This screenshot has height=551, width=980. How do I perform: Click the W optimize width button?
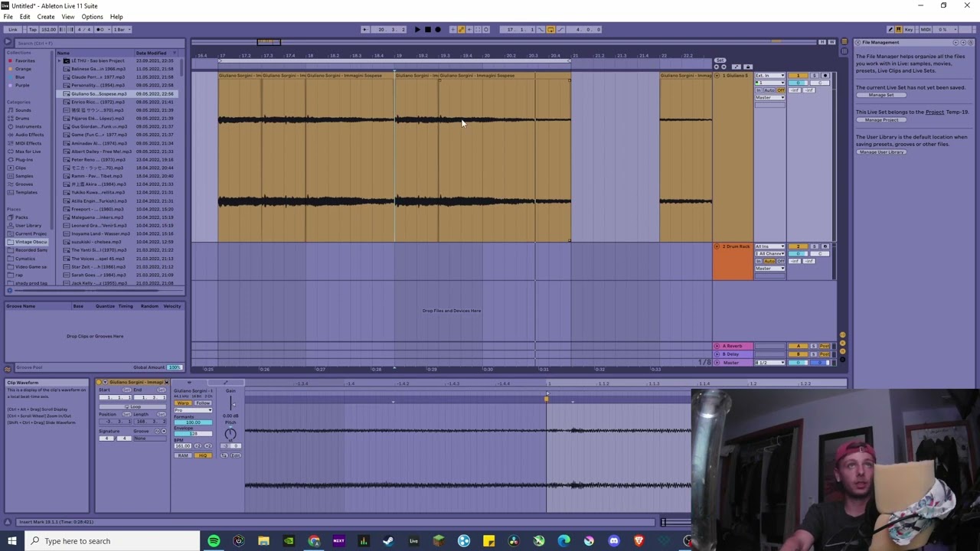tap(832, 42)
